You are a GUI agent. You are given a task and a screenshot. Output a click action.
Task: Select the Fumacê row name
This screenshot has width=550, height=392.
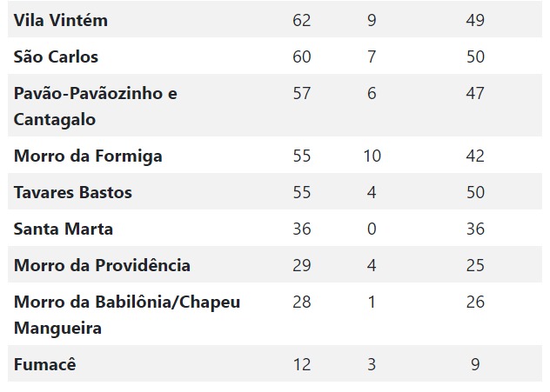[44, 364]
